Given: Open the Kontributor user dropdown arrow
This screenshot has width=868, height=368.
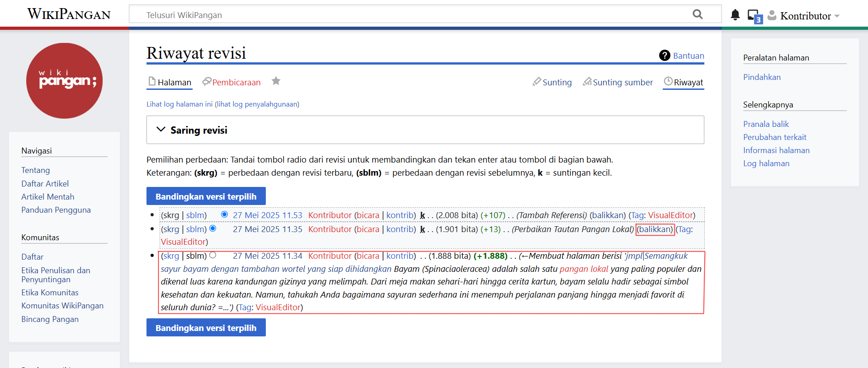Looking at the screenshot, I should coord(837,16).
